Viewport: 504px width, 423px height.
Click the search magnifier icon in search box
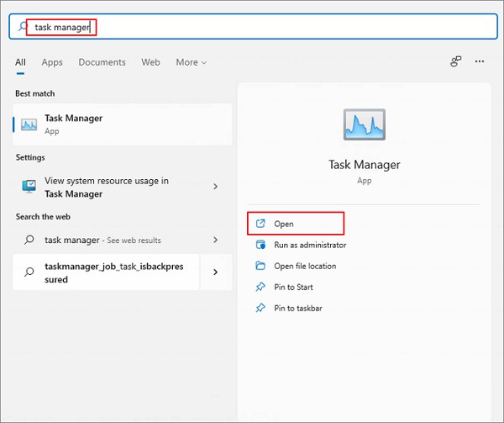tap(22, 28)
